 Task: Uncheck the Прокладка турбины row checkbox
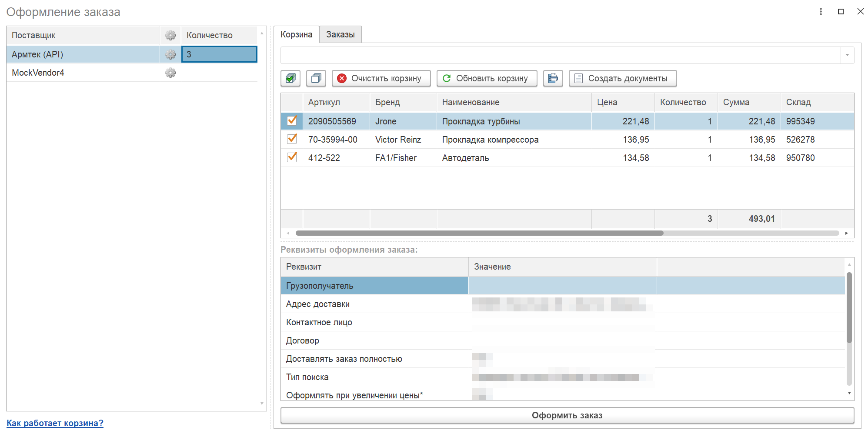pyautogui.click(x=292, y=120)
